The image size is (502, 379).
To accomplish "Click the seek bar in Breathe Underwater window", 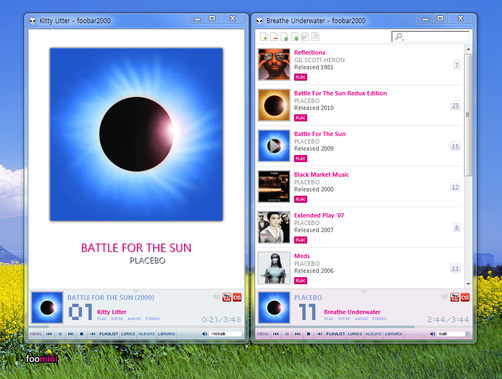I will (363, 327).
